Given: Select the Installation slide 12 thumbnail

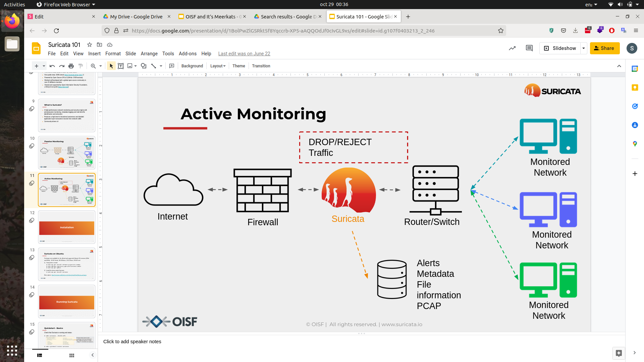Looking at the screenshot, I should (x=67, y=227).
